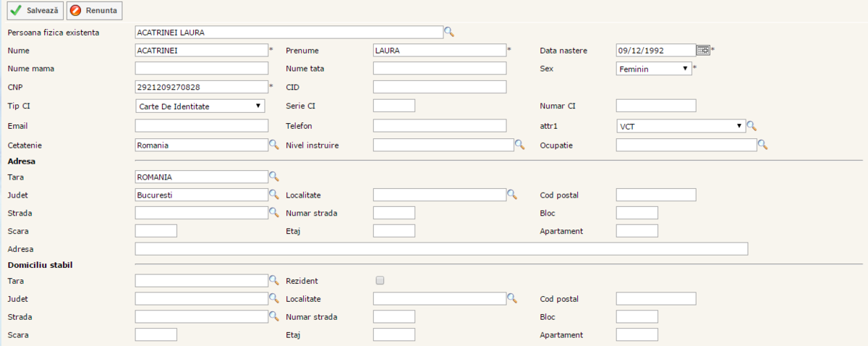
Task: Open lookup for Nivel instruire field
Action: point(519,145)
